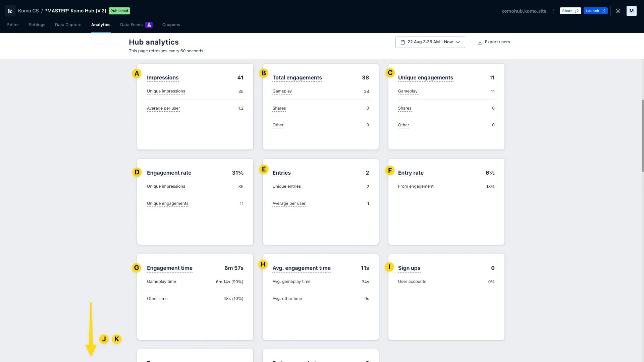Go to the Data Feeds tab

(x=131, y=25)
